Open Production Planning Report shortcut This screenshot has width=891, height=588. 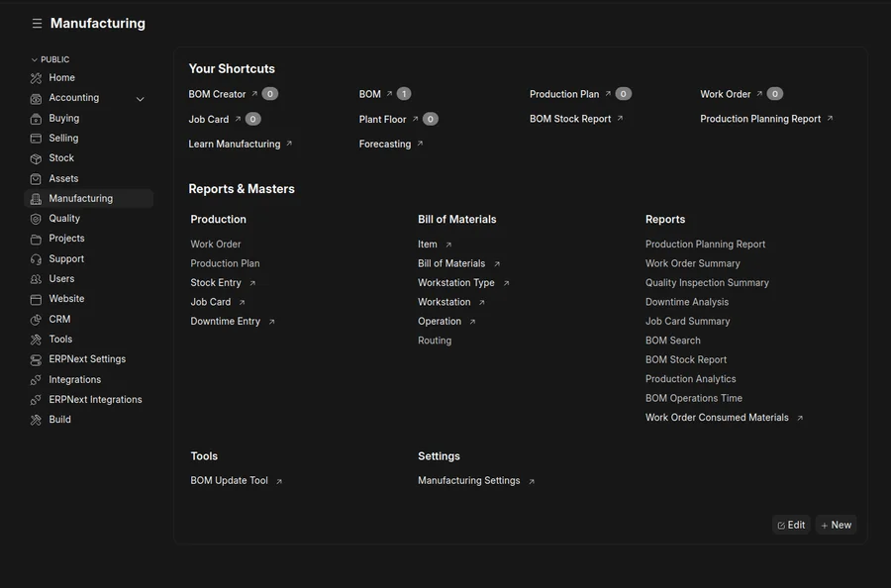point(760,119)
